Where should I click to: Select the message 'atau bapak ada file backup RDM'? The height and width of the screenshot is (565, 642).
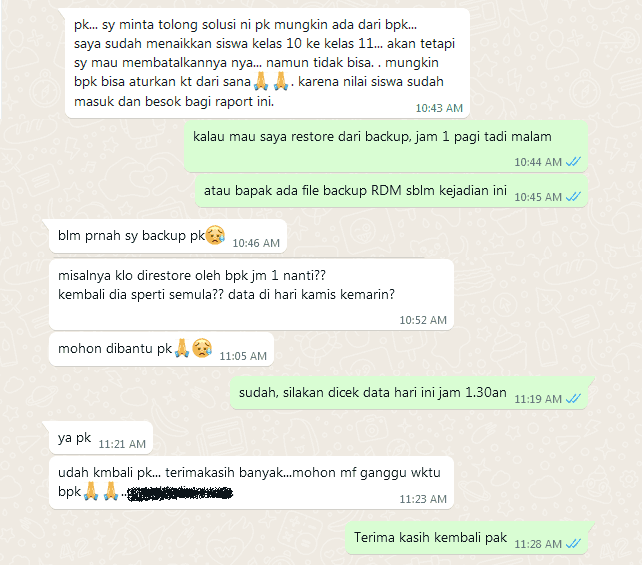391,191
